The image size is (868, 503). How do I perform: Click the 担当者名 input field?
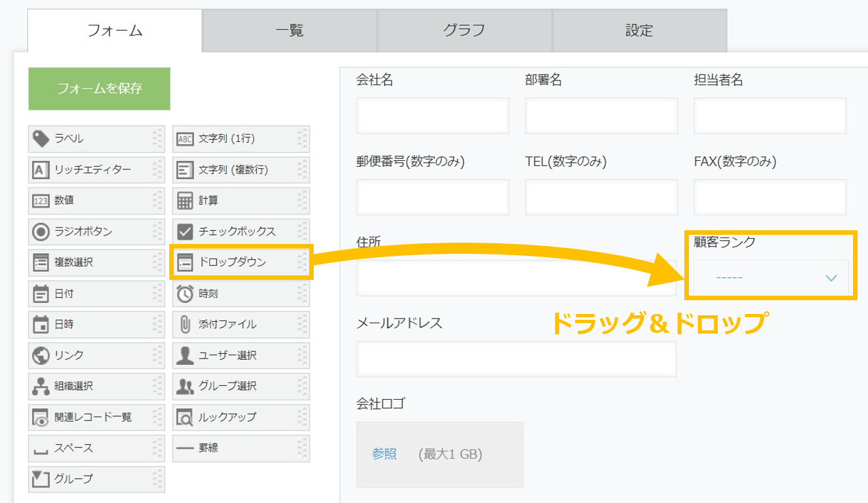770,116
